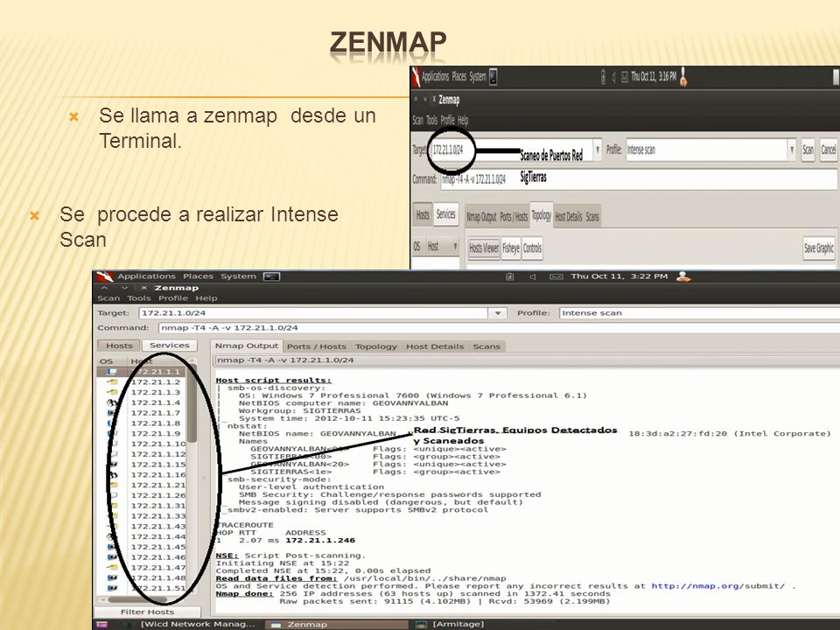Open the nmap -T4 -A -v scan selector combo
This screenshot has width=840, height=630.
[525, 360]
